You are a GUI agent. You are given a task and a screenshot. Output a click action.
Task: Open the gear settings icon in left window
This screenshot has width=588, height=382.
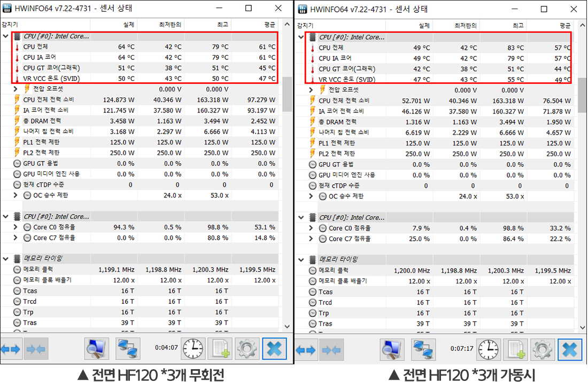247,349
